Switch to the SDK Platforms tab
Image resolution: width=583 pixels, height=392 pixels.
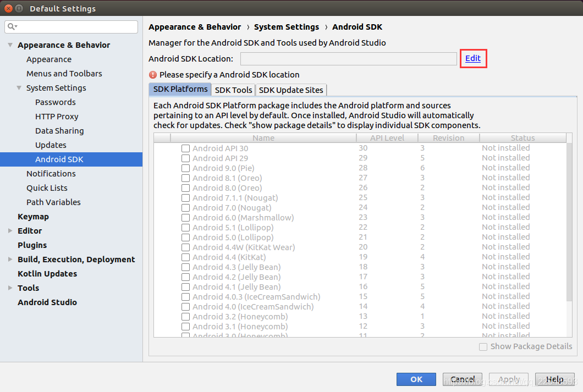pos(180,89)
